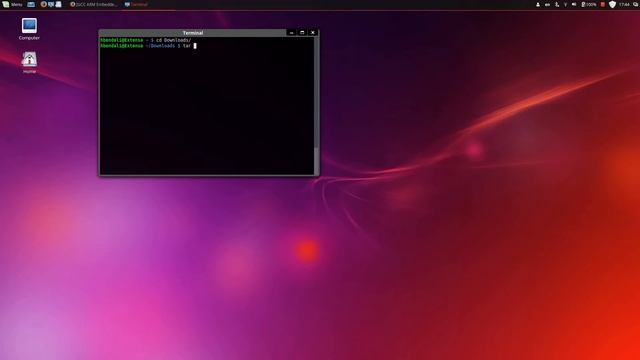The width and height of the screenshot is (640, 360).
Task: Click the red notification tray icon
Action: (x=602, y=4)
